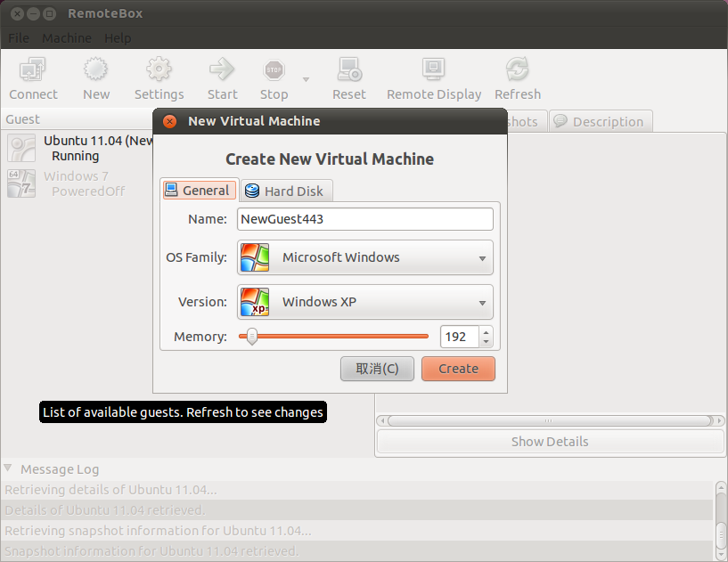The width and height of the screenshot is (728, 562).
Task: Select the Windows 7 PoweredOff row text
Action: (x=84, y=183)
